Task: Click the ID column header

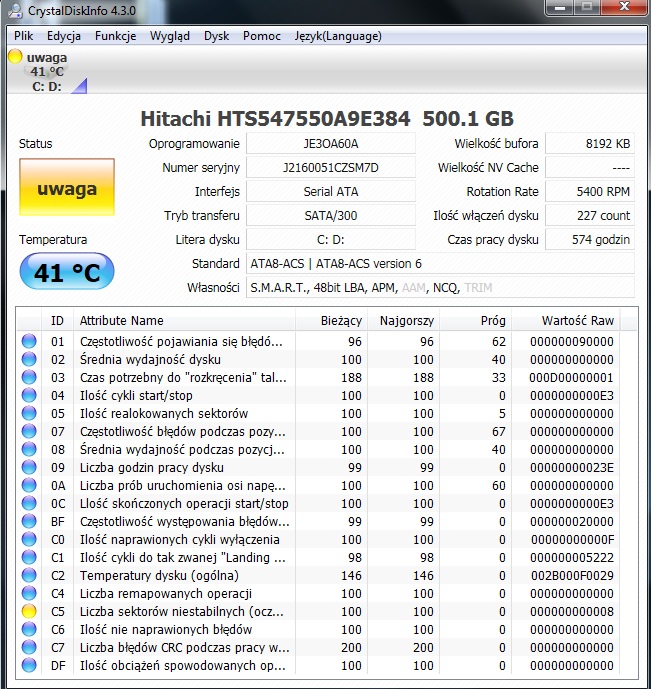Action: pyautogui.click(x=58, y=320)
